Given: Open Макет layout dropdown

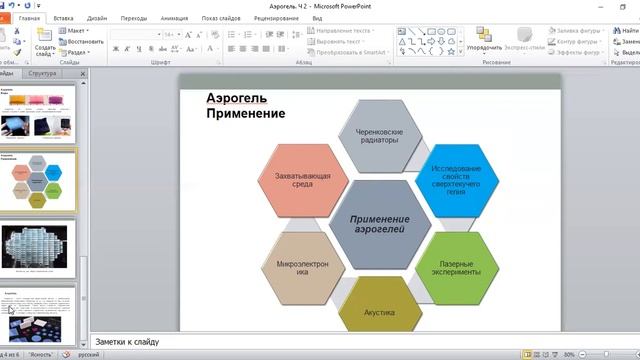Looking at the screenshot, I should pyautogui.click(x=74, y=31).
